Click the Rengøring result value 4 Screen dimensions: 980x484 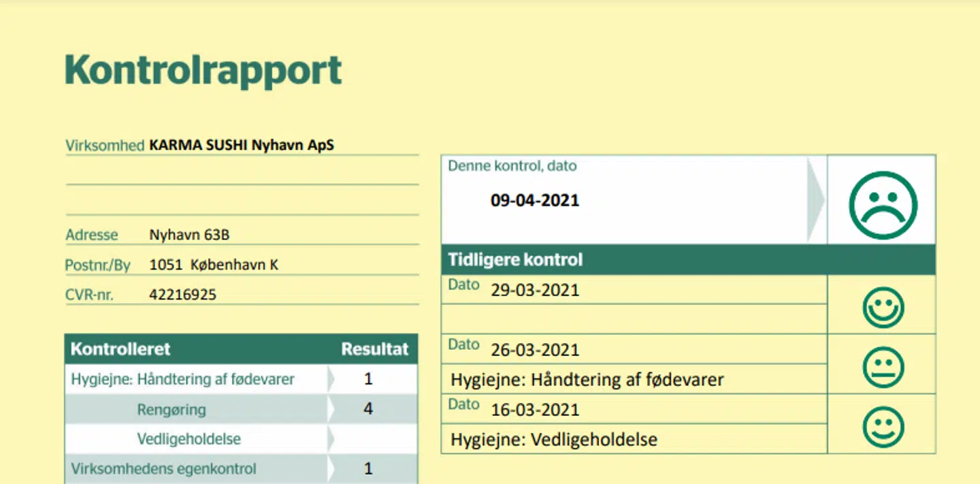coord(368,409)
